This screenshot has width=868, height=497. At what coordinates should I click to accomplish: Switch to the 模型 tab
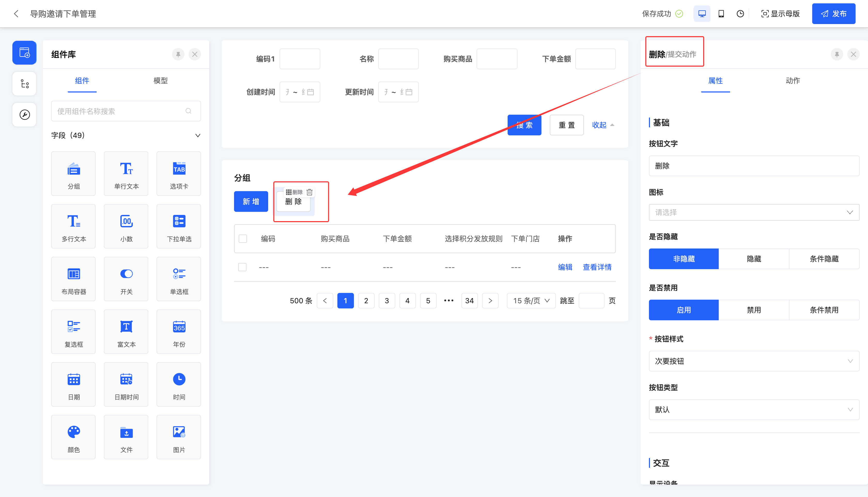pos(160,81)
